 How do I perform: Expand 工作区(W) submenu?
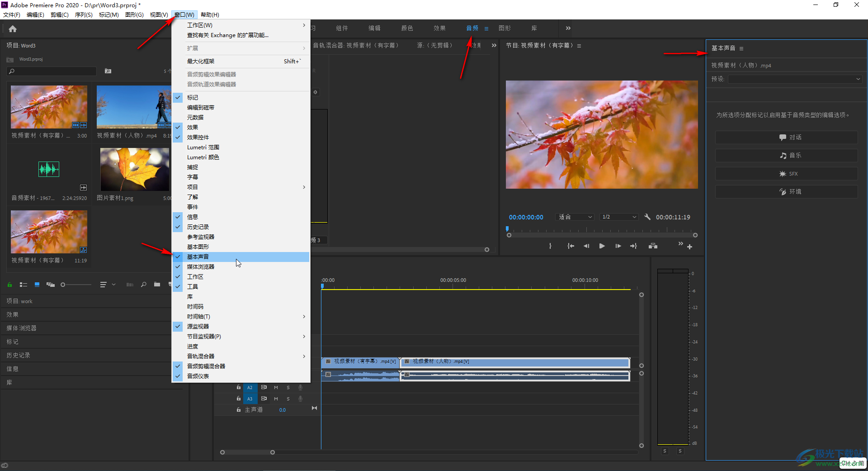point(241,25)
